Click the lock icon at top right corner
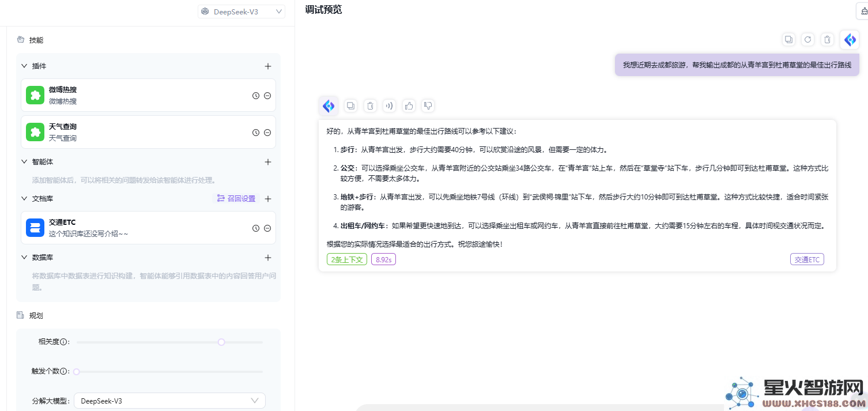The height and width of the screenshot is (411, 868). coord(863,12)
